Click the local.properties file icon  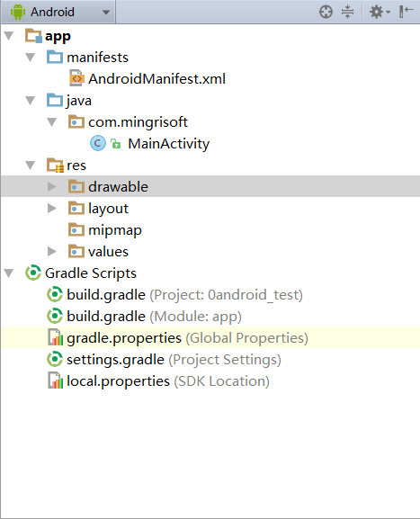[55, 380]
